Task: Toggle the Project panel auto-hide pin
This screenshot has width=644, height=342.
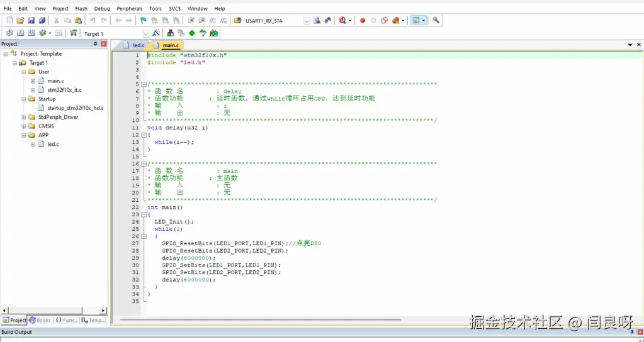Action: tap(95, 44)
